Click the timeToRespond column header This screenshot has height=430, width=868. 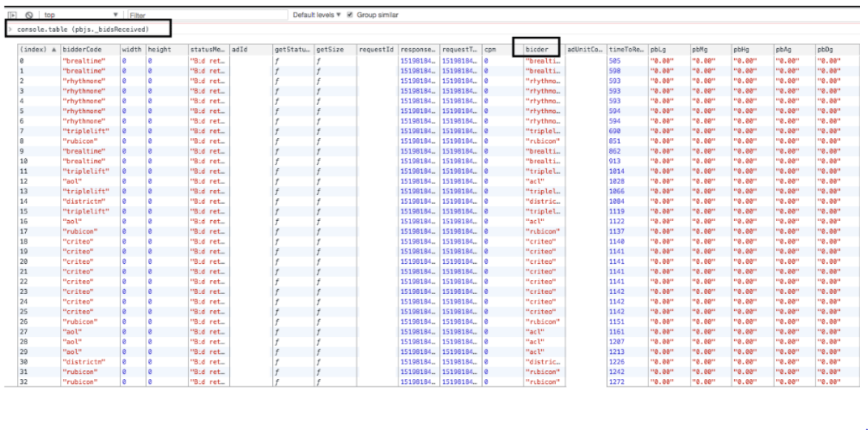pos(625,50)
